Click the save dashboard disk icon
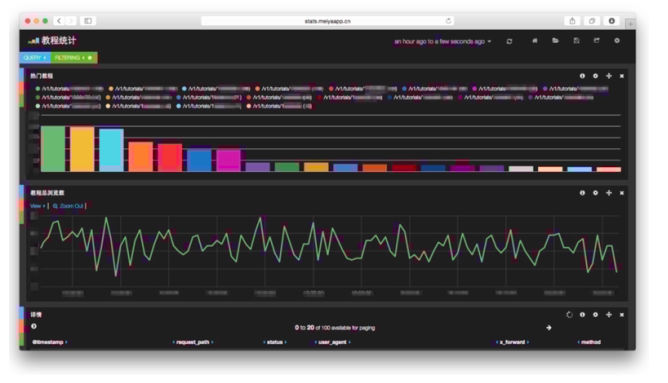 tap(576, 40)
